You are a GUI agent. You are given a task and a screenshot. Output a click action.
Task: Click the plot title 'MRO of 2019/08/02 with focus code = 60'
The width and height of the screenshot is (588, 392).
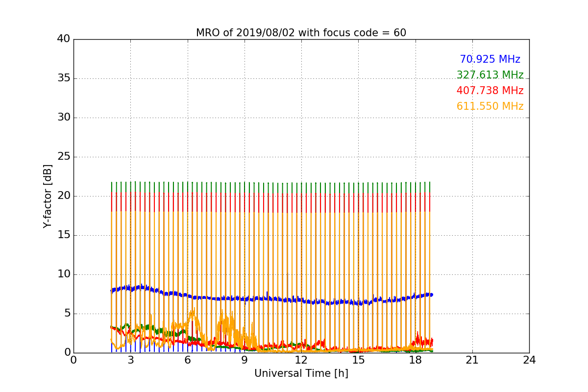[x=301, y=33]
